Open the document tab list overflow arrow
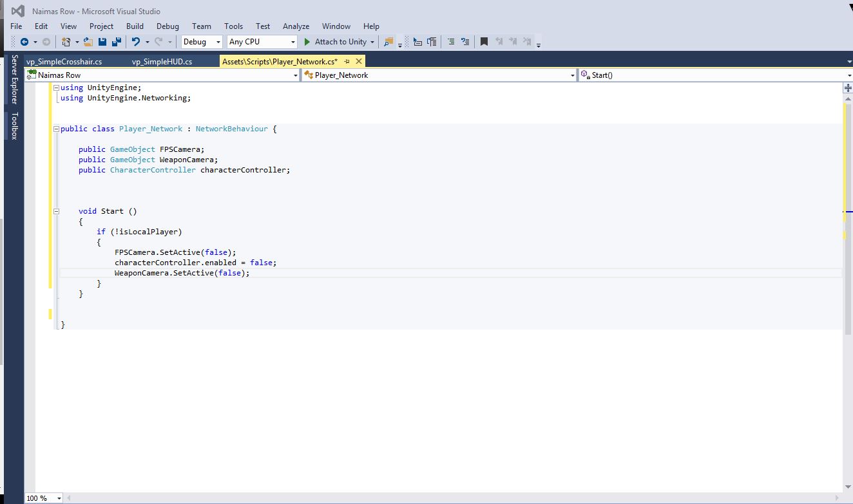 click(849, 62)
